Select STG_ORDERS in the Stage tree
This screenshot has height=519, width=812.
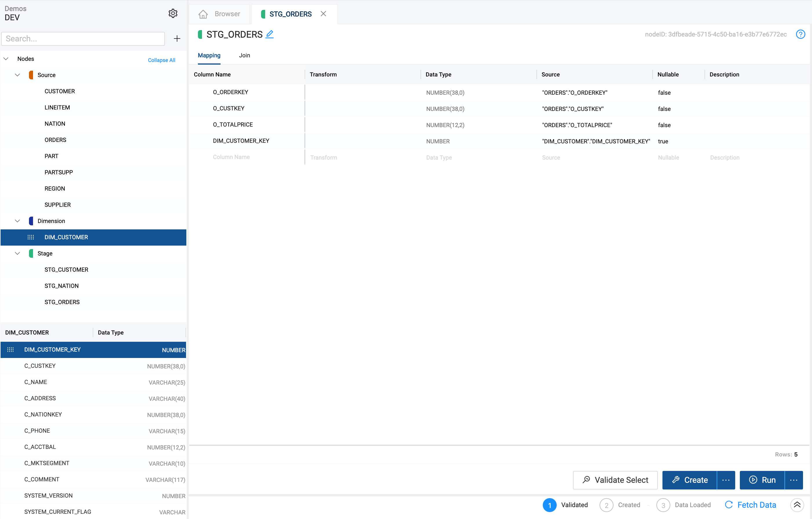pyautogui.click(x=62, y=302)
